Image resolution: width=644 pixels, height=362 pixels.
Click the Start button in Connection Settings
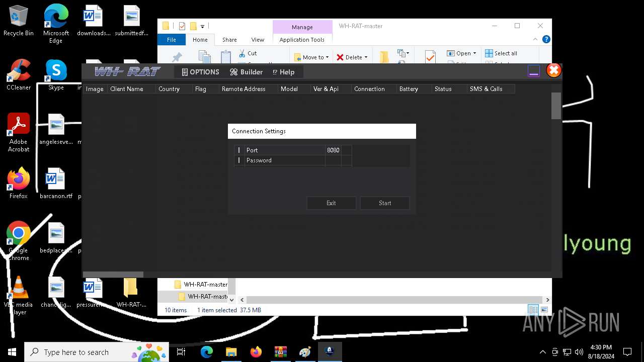point(385,203)
